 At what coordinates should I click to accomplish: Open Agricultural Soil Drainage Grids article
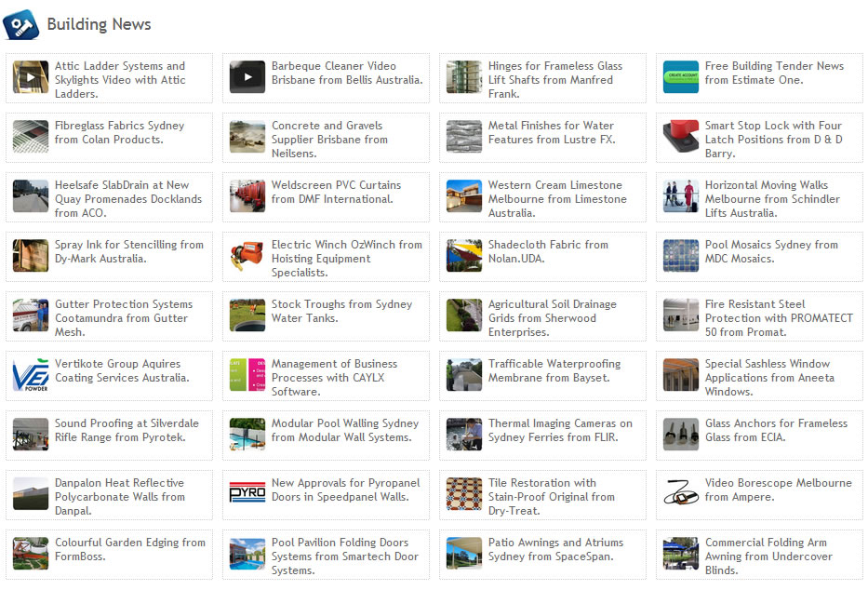point(553,317)
